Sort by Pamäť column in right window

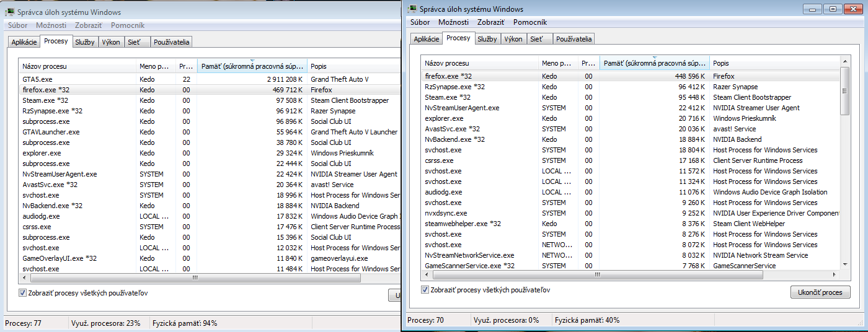click(x=654, y=63)
